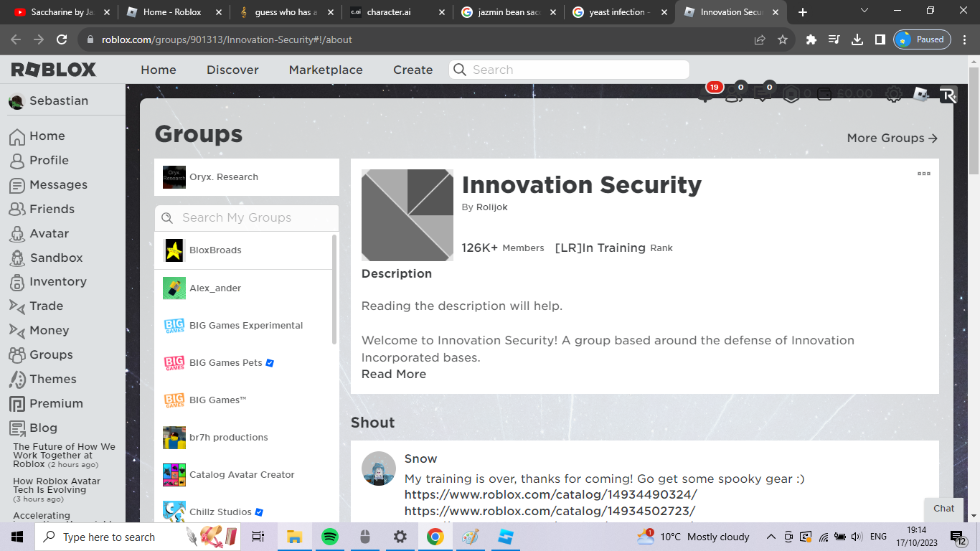This screenshot has height=551, width=980.
Task: Open Chrome downloads icon
Action: (857, 40)
